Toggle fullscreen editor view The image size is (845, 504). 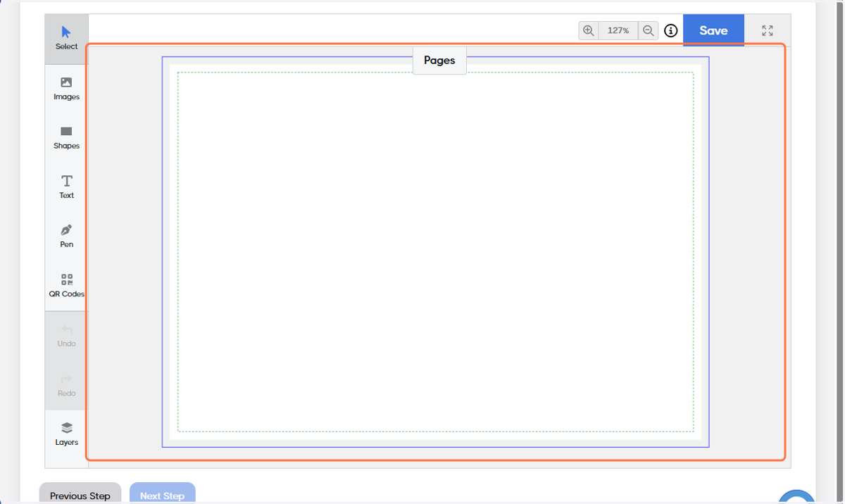(768, 30)
